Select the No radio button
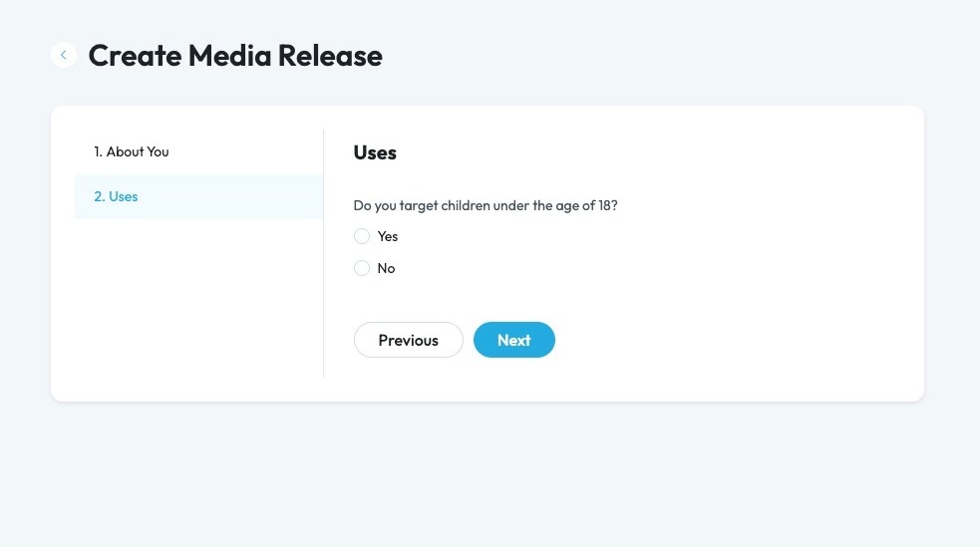This screenshot has width=980, height=547. tap(362, 268)
